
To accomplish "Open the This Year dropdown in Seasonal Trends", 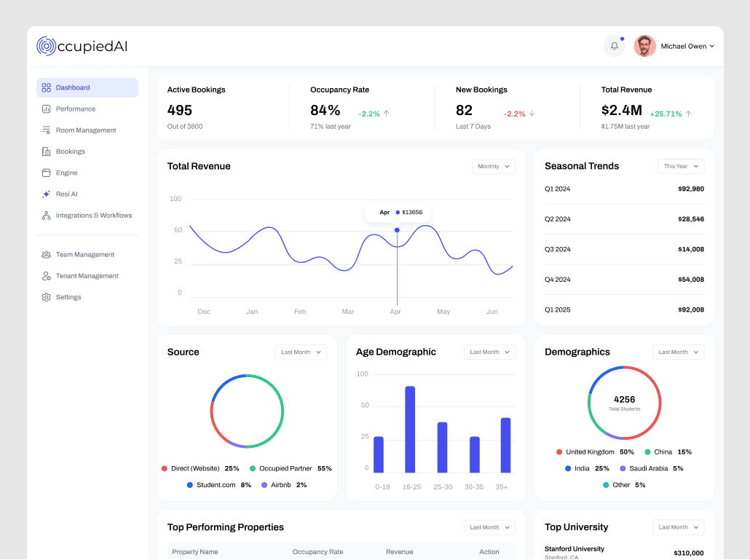I will tap(681, 167).
